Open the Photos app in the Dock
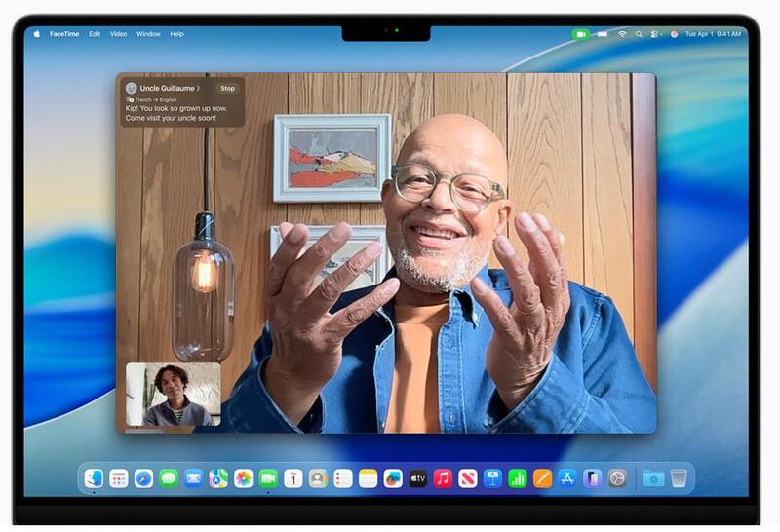This screenshot has width=780, height=532. [243, 478]
